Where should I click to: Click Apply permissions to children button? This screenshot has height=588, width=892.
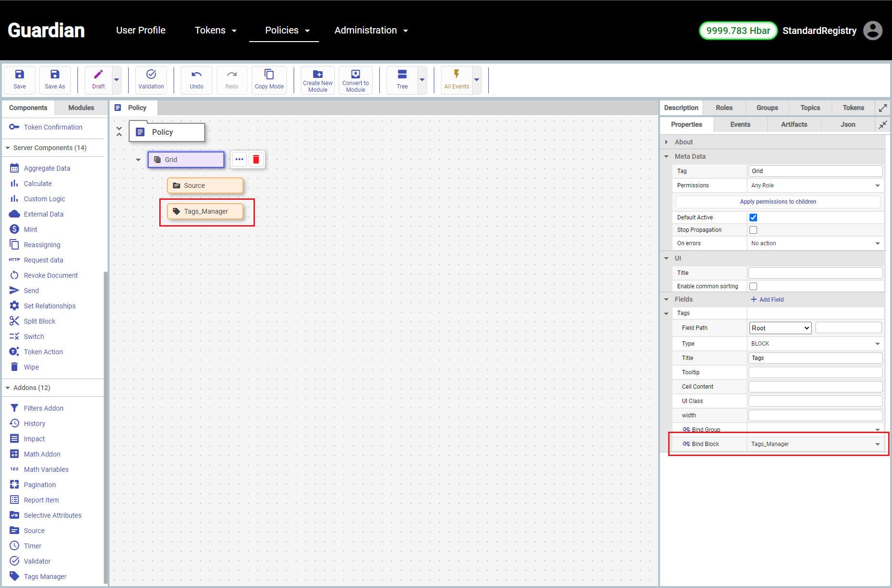[778, 202]
